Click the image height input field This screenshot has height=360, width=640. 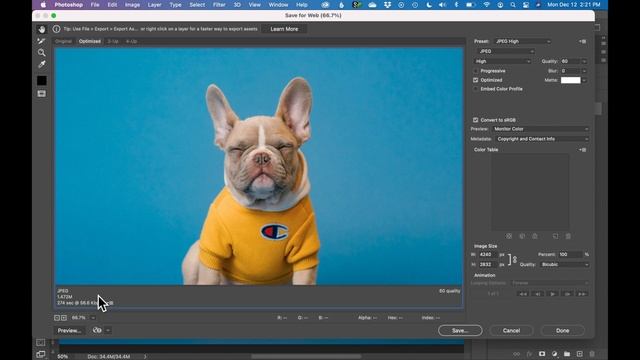488,264
